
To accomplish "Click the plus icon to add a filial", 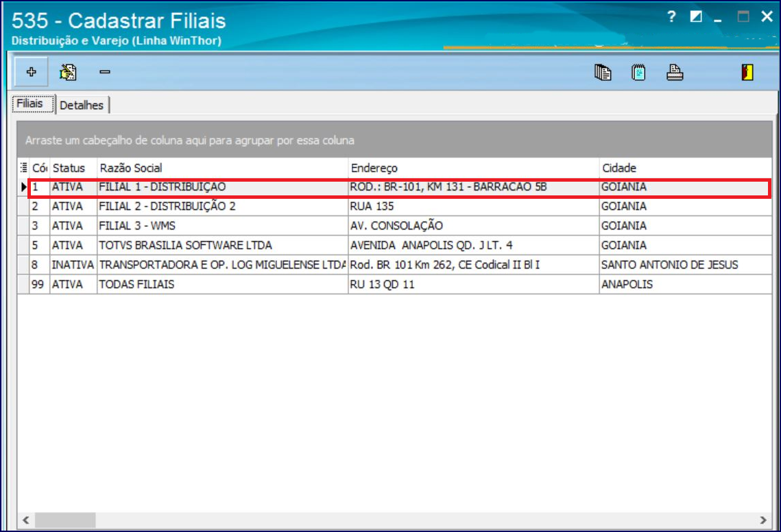I will 32,72.
